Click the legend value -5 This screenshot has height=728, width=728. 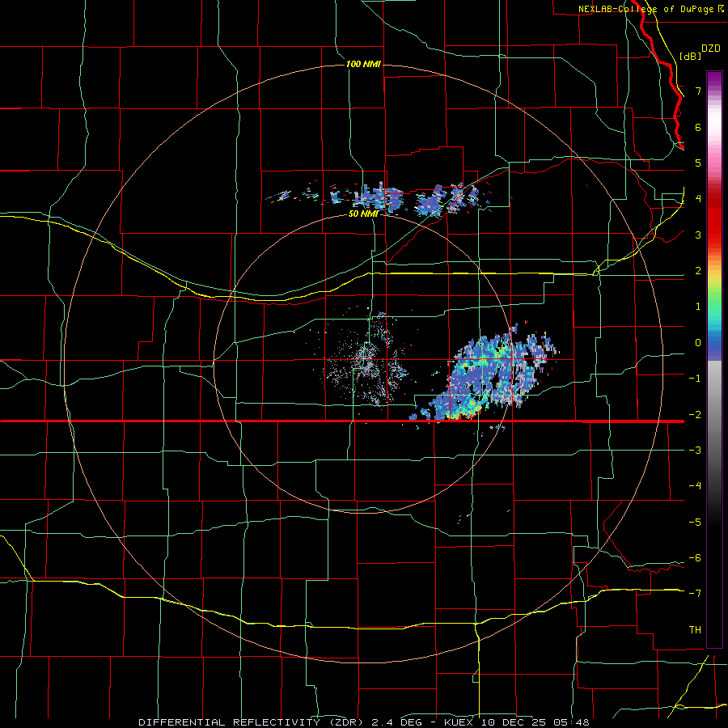[695, 522]
